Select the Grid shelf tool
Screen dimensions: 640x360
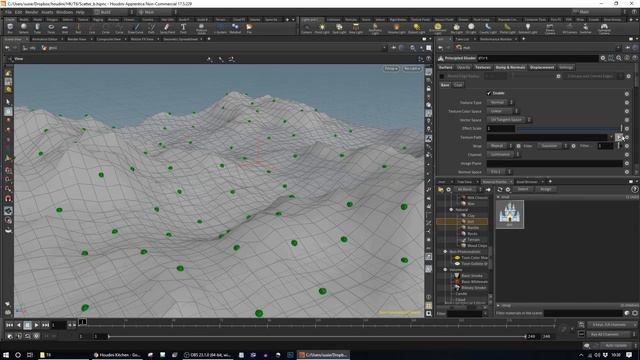(x=64, y=28)
